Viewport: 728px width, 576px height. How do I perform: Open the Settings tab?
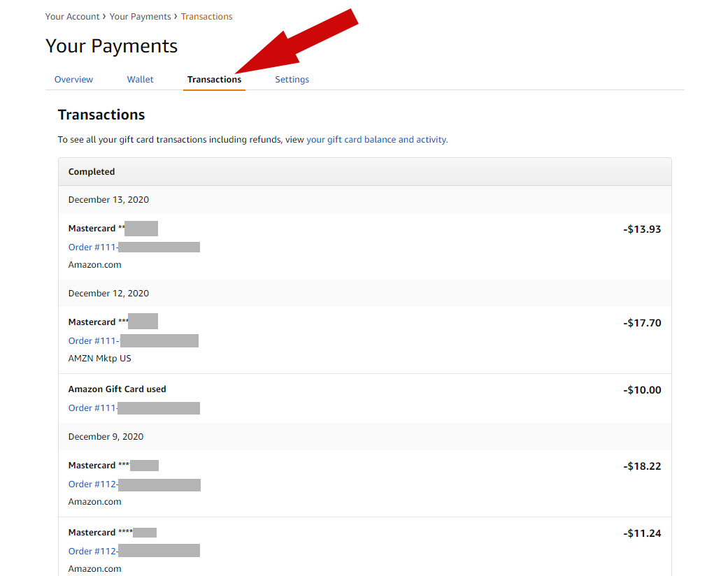click(x=292, y=79)
